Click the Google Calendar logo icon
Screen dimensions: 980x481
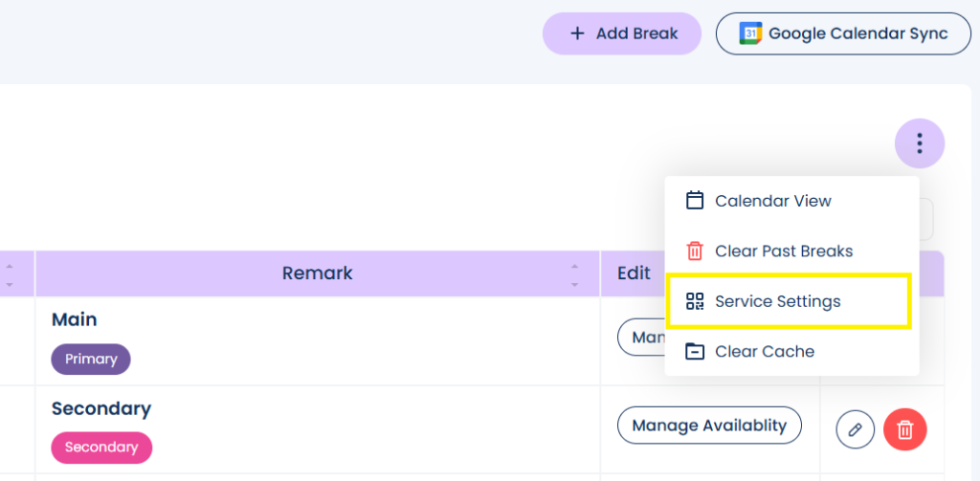(x=751, y=33)
